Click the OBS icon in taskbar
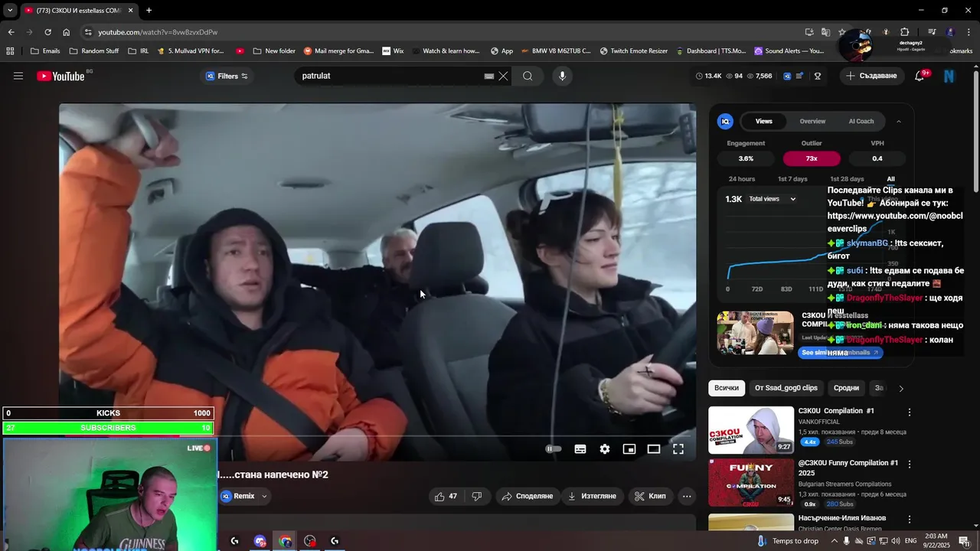This screenshot has width=980, height=551. click(310, 541)
